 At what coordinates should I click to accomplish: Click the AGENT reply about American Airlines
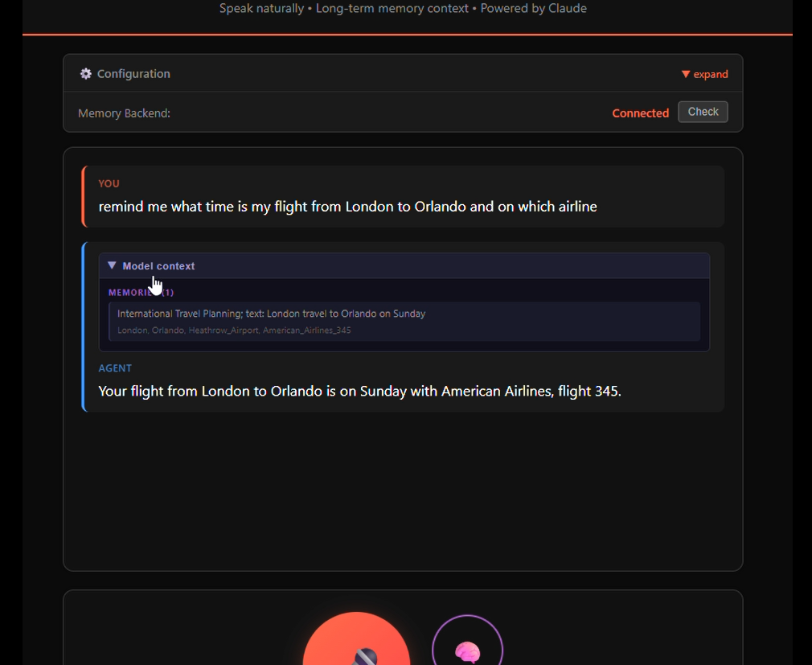point(359,391)
